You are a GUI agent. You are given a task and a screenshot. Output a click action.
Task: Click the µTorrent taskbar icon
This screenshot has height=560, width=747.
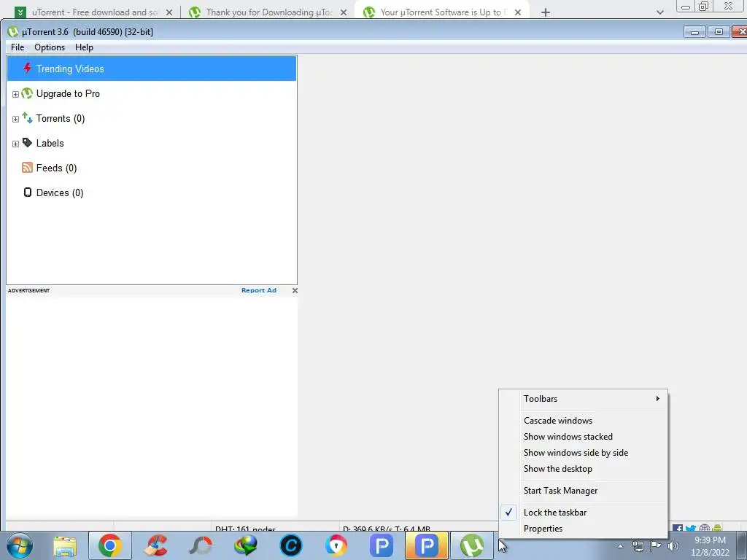(472, 545)
